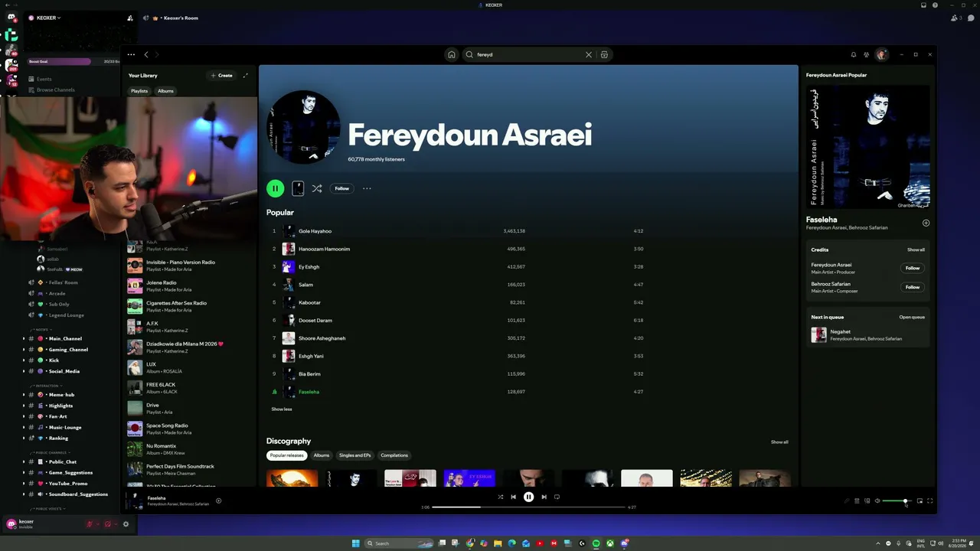The width and height of the screenshot is (980, 551).
Task: Create a new playlist with Create button
Action: (x=221, y=75)
